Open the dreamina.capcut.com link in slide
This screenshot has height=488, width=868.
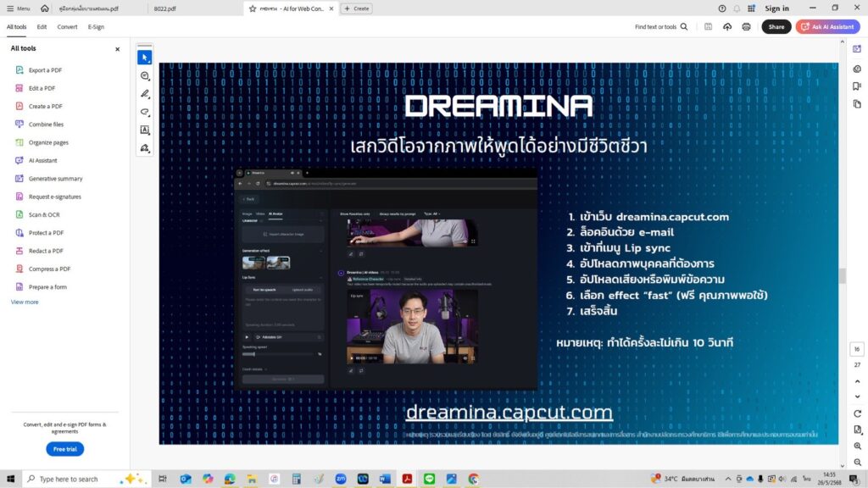(509, 413)
